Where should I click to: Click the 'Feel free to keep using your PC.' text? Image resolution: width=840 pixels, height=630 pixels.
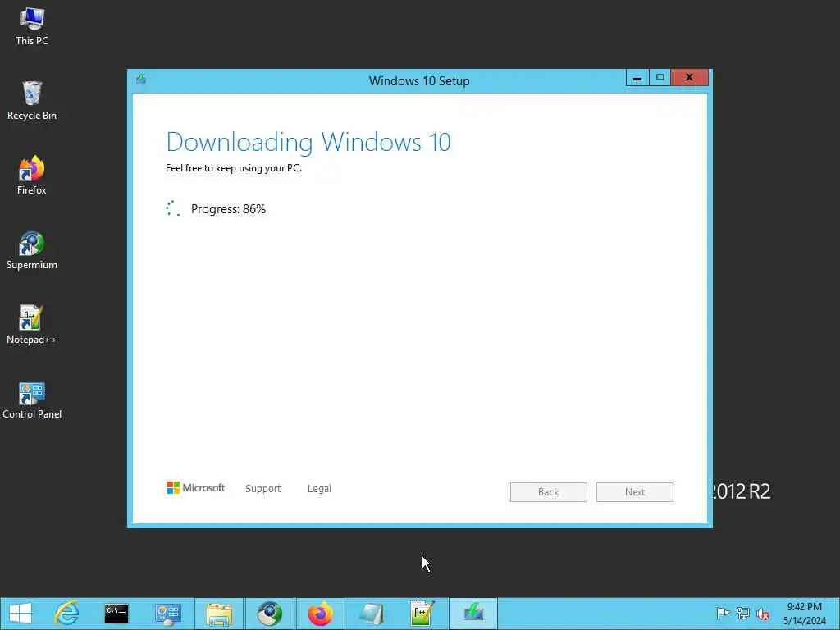click(234, 168)
